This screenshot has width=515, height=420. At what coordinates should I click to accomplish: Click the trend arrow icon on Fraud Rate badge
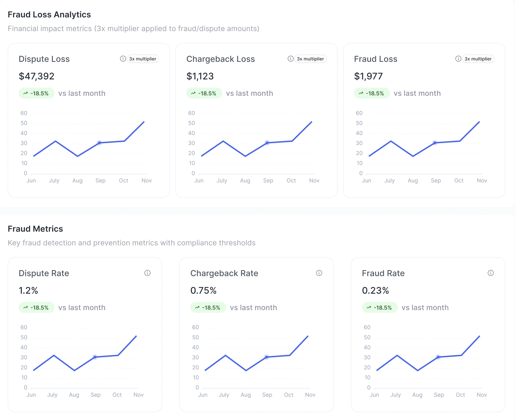369,307
